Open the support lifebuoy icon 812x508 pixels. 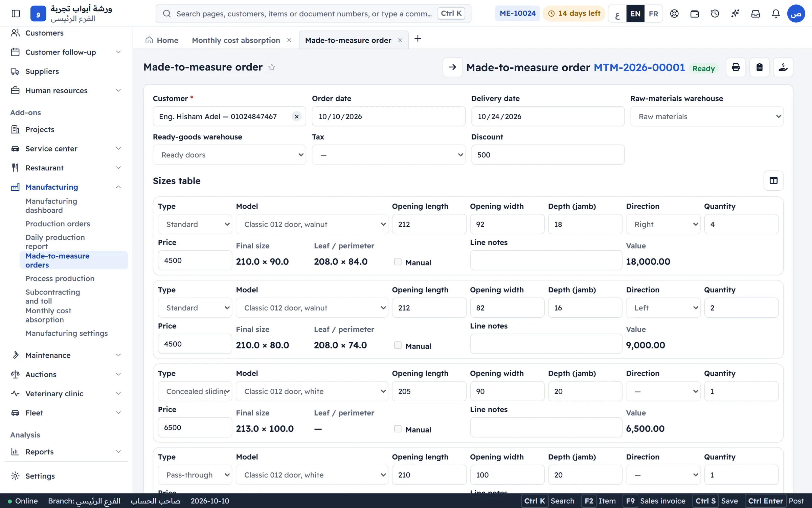[674, 14]
